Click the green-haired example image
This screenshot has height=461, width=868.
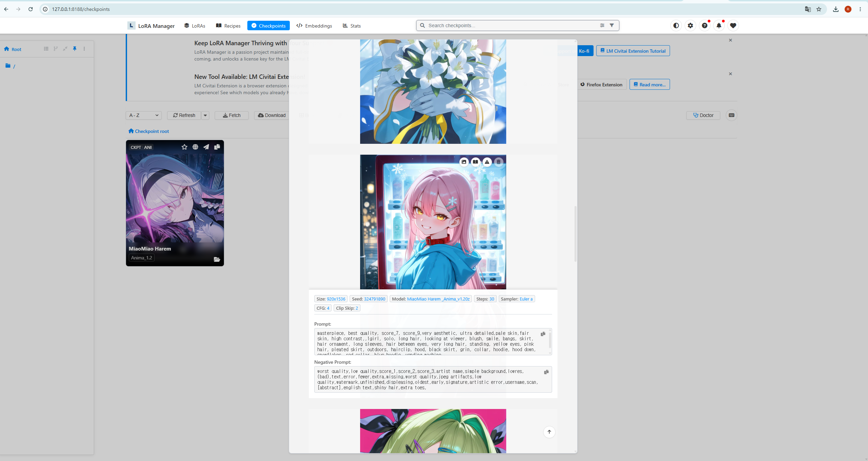click(433, 431)
